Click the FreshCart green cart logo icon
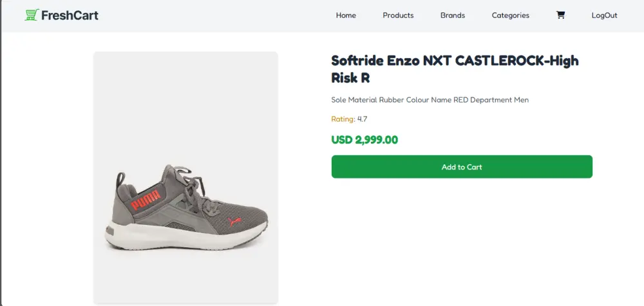This screenshot has height=306, width=644. point(32,15)
